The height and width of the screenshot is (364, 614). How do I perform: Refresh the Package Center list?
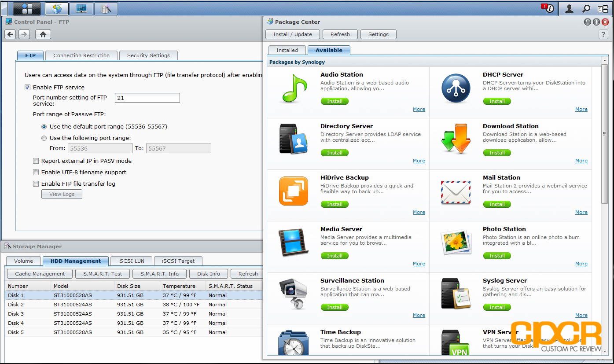tap(340, 34)
